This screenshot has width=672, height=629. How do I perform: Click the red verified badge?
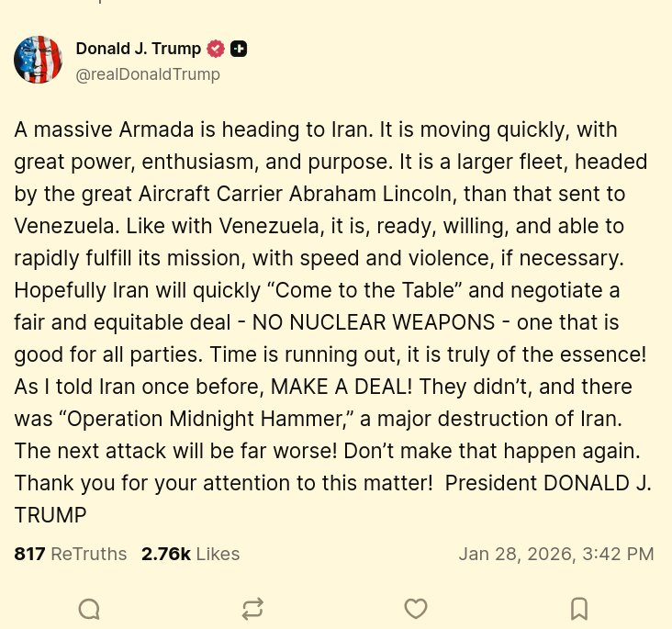coord(216,49)
